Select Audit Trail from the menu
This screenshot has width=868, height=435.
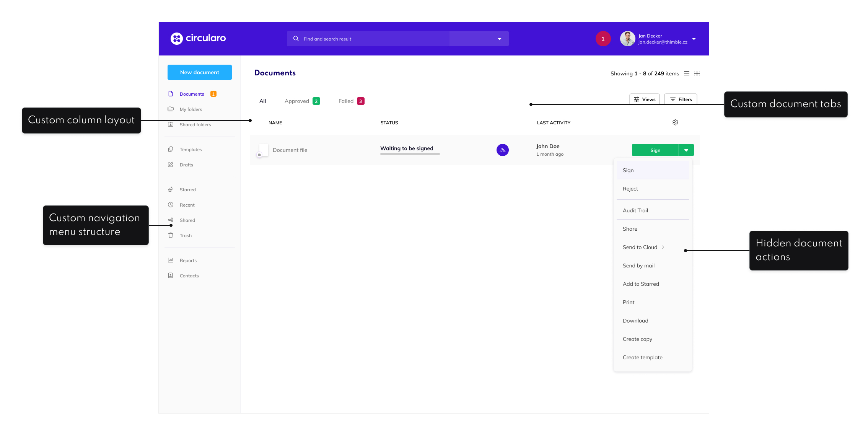point(635,210)
